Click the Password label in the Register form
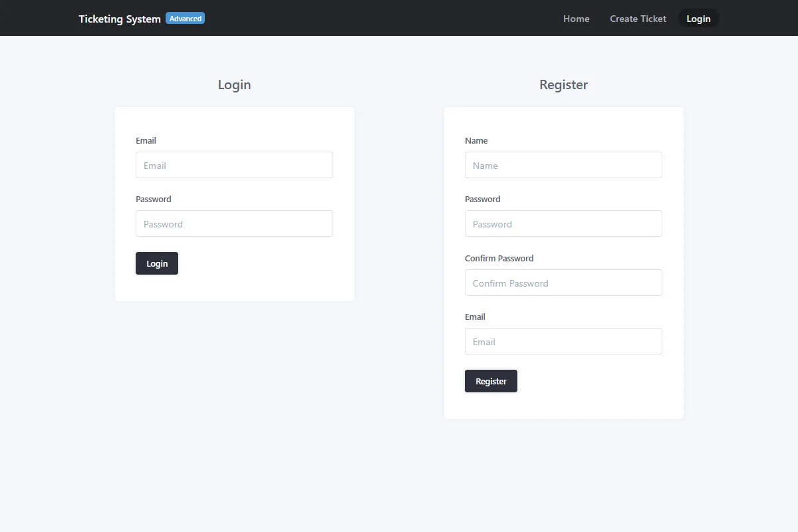This screenshot has width=798, height=532. coord(483,199)
